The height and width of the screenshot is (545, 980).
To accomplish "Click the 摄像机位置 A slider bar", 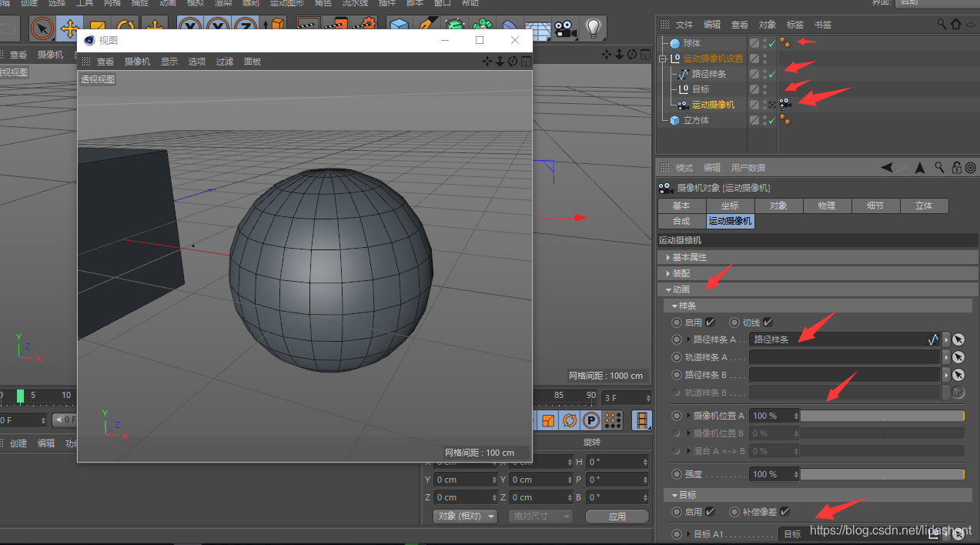I will [881, 416].
